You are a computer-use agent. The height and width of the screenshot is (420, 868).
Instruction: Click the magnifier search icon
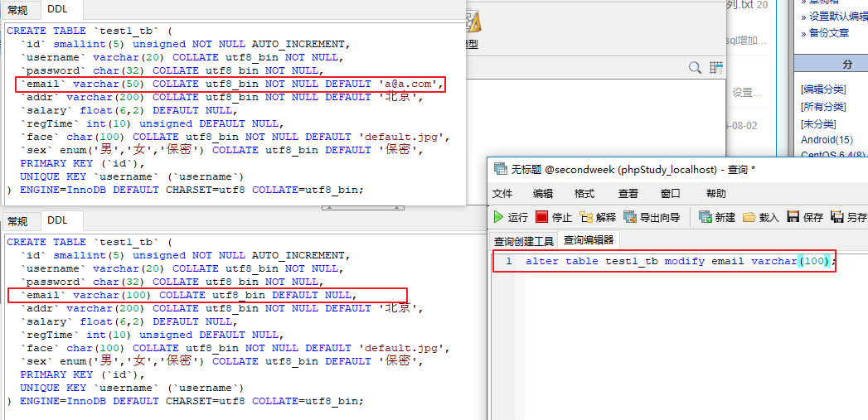[695, 67]
